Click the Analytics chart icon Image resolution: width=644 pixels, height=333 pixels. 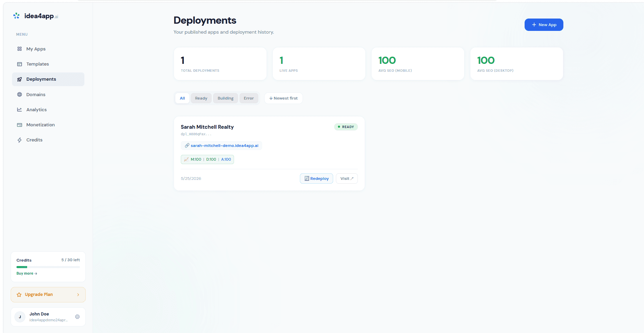pyautogui.click(x=20, y=110)
